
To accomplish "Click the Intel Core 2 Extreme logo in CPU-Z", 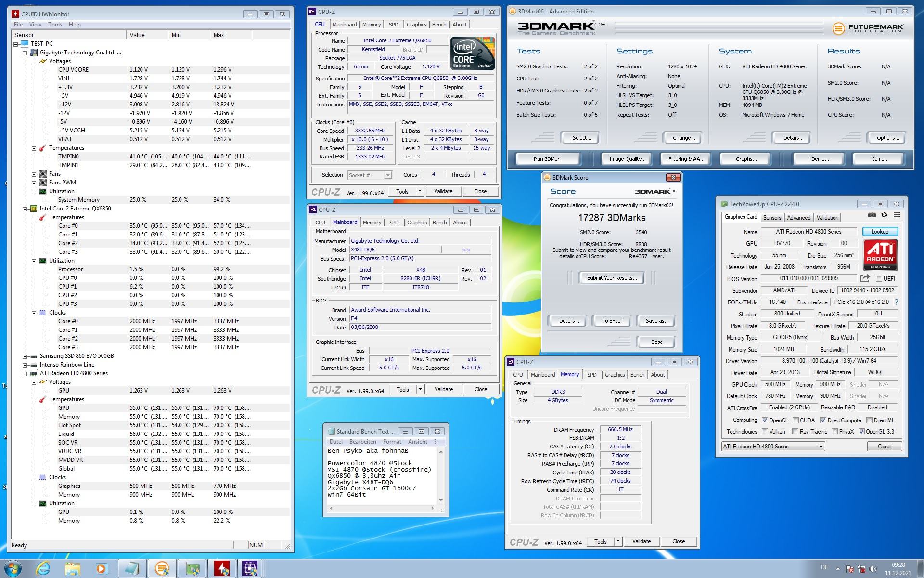I will coord(473,53).
